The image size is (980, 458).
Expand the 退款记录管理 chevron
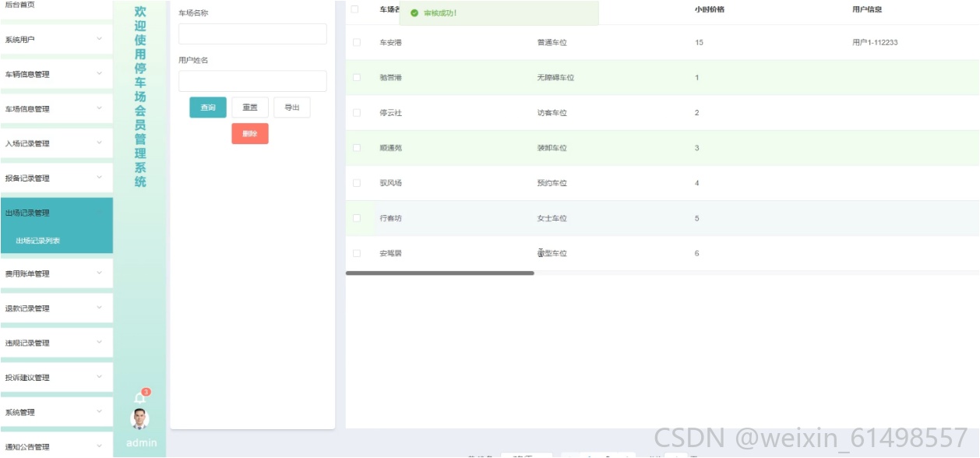tap(99, 308)
